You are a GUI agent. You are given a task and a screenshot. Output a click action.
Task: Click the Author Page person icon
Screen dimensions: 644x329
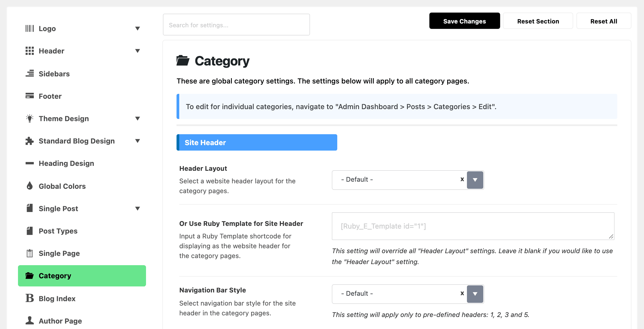point(30,320)
